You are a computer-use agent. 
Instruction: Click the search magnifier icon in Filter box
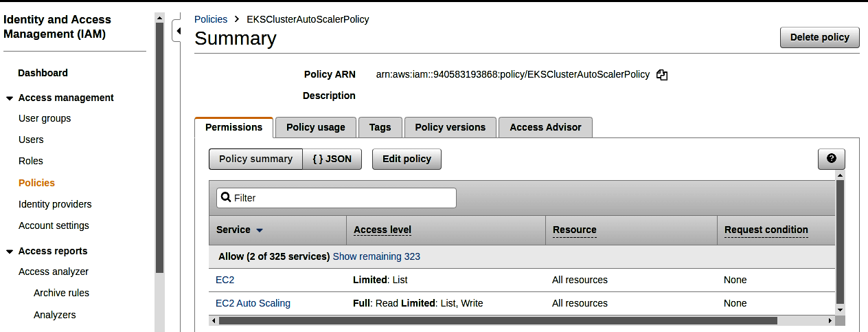point(226,197)
